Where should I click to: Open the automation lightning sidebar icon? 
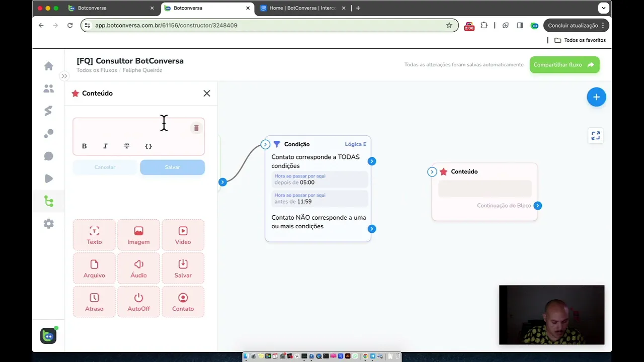49,111
